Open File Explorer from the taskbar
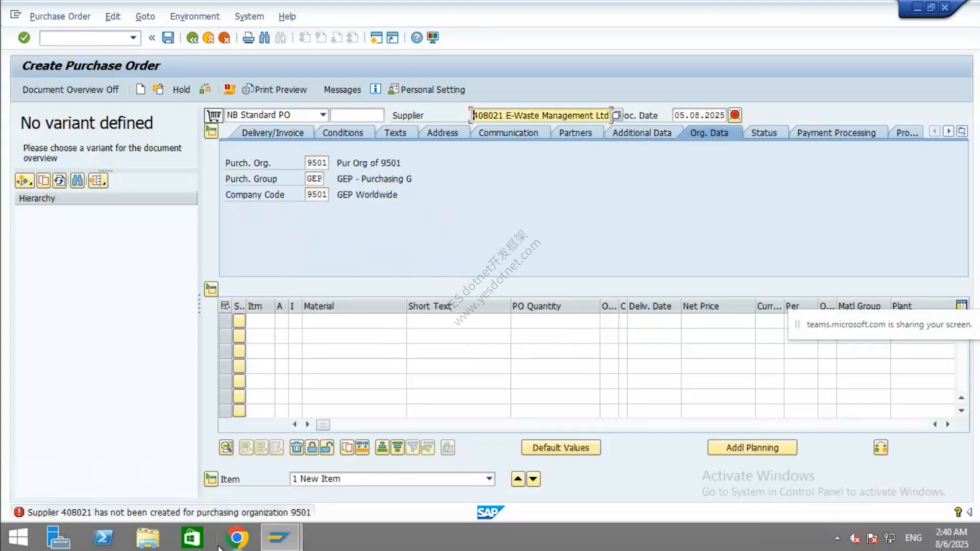This screenshot has height=551, width=980. 148,537
